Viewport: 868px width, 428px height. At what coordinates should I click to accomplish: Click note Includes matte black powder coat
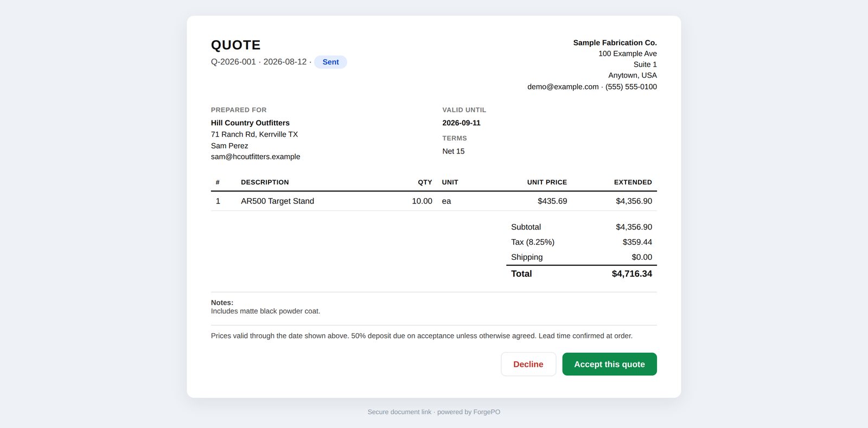coord(265,311)
